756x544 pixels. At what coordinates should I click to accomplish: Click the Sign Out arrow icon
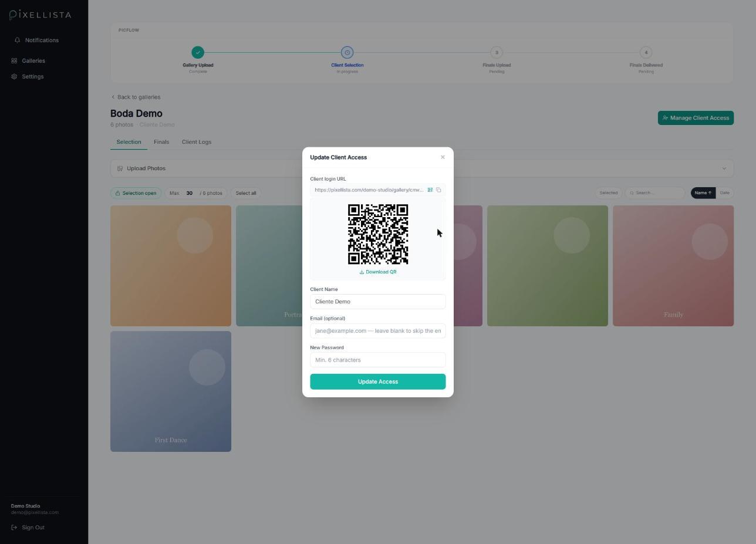(x=14, y=528)
